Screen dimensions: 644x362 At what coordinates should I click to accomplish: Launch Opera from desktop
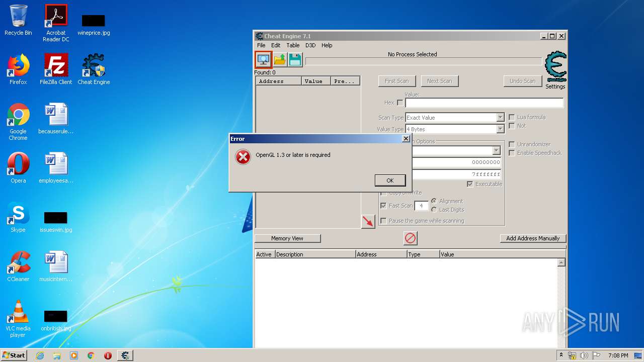point(18,168)
